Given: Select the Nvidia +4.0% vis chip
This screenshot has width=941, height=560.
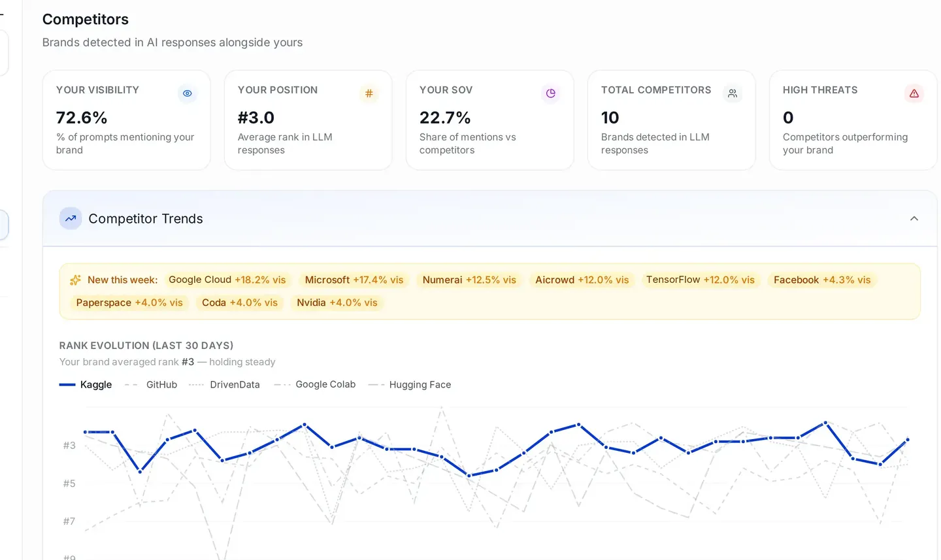Looking at the screenshot, I should 337,303.
